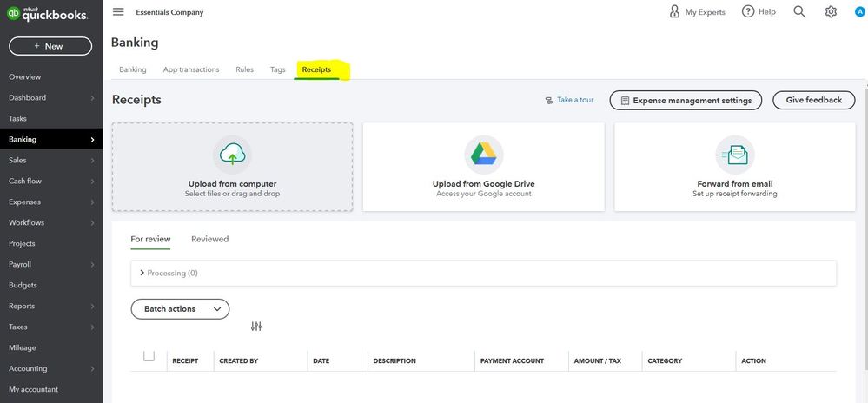Select the Receipts tab
The image size is (868, 403).
(316, 69)
